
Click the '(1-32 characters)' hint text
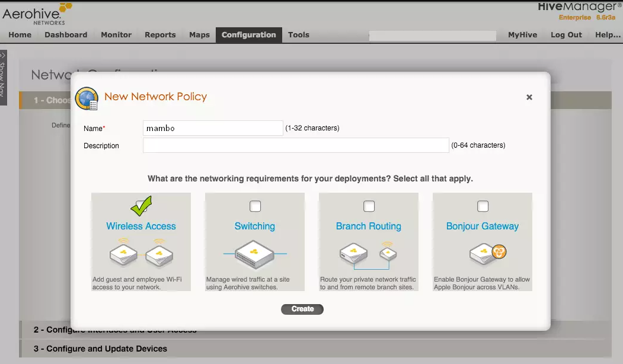click(312, 128)
